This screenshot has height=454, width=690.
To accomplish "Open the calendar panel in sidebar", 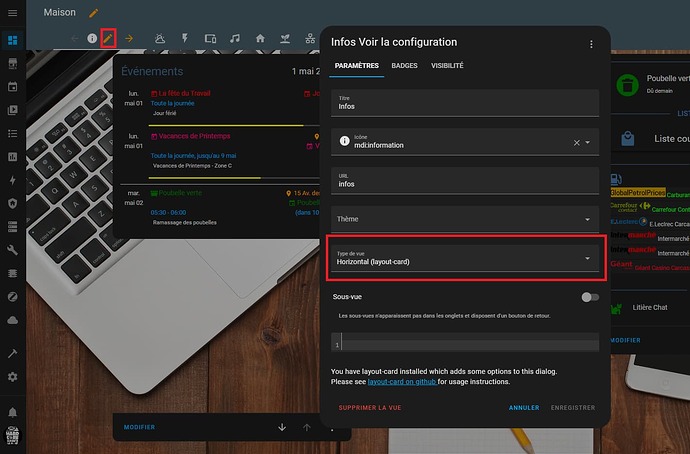I will pos(12,87).
